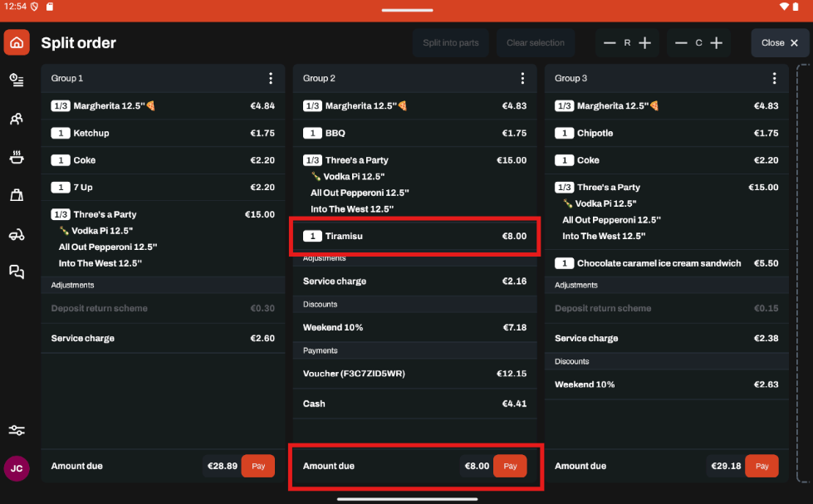Screen dimensions: 813x504
Task: Open Group 2 three-dot menu
Action: 522,78
